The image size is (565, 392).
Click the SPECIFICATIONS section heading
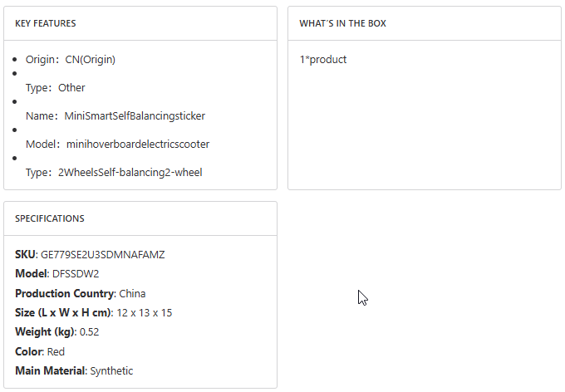[x=49, y=218]
